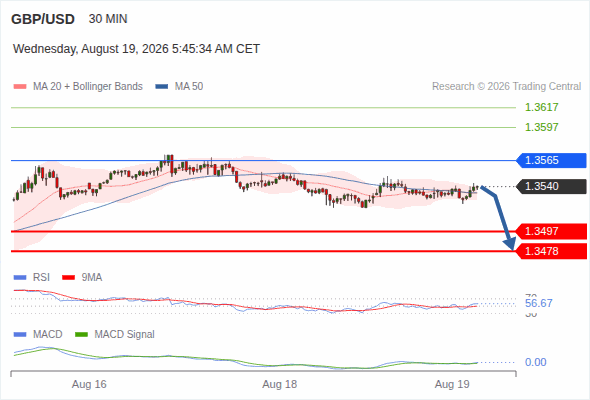Select the blue 1.3565 pivot price tag

[551, 160]
